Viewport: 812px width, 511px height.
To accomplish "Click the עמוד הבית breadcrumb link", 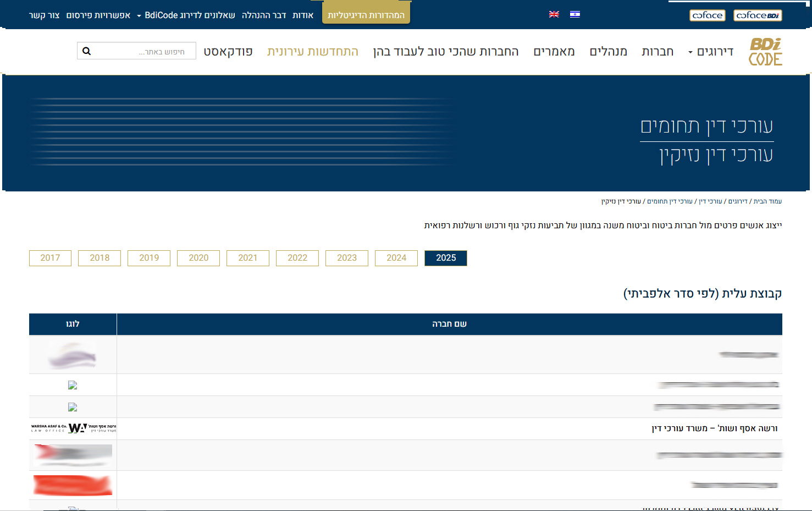I will 767,201.
